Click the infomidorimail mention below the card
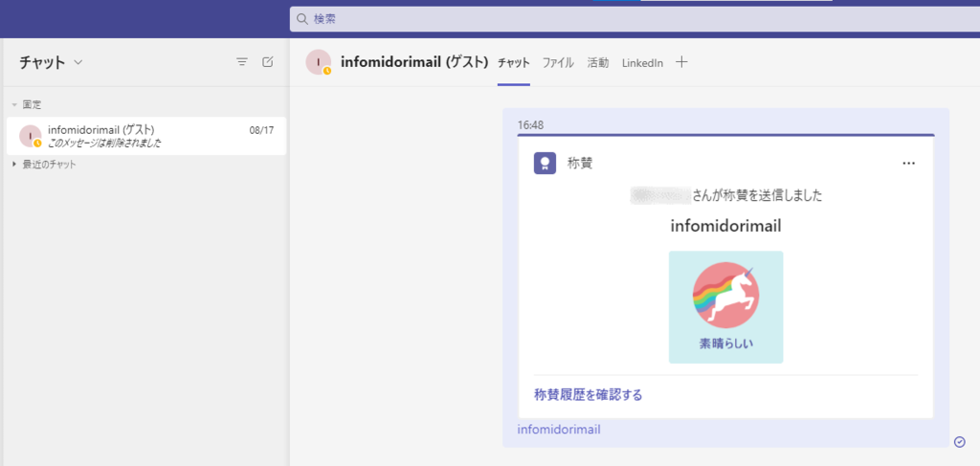The height and width of the screenshot is (466, 980). point(559,429)
